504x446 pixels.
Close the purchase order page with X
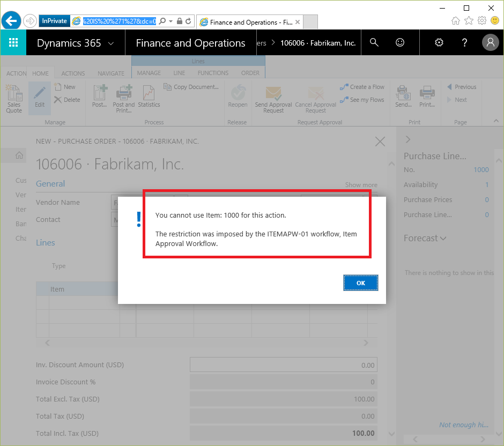380,142
